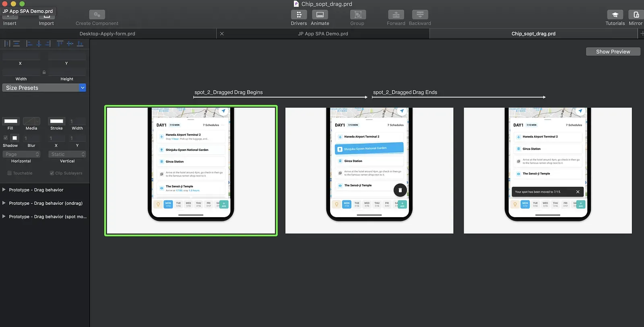Click the X position input field
Screen dimensions: 644x327
pos(21,56)
